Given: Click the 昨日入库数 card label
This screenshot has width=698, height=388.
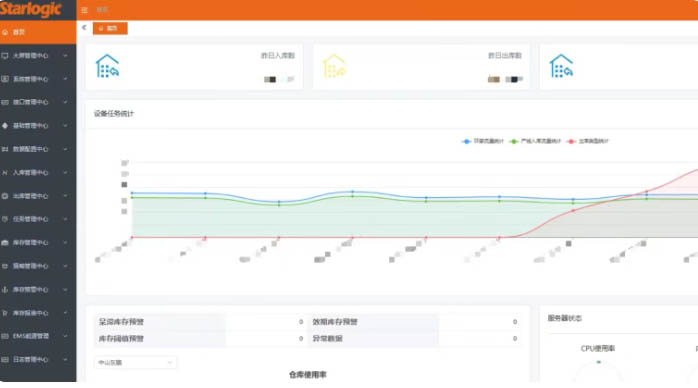Looking at the screenshot, I should click(x=278, y=56).
